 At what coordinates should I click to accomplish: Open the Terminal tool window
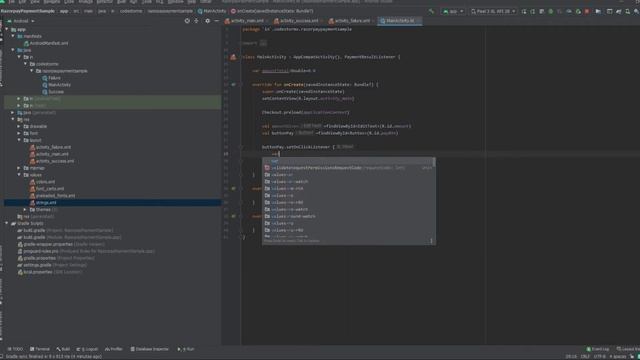pyautogui.click(x=40, y=349)
